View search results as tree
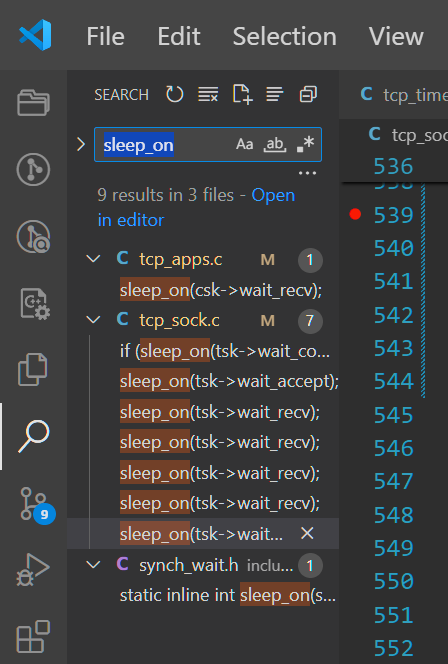The height and width of the screenshot is (664, 448). (275, 94)
